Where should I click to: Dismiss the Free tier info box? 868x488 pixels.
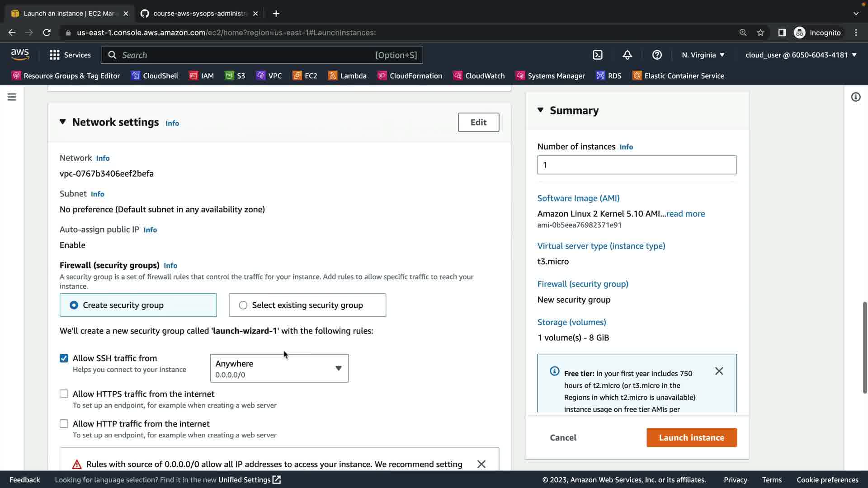tap(719, 371)
